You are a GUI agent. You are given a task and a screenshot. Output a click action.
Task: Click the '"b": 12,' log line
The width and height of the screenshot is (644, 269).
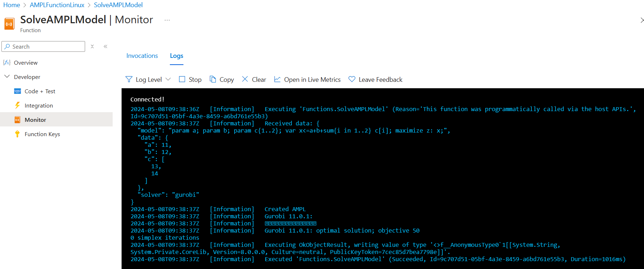point(158,152)
